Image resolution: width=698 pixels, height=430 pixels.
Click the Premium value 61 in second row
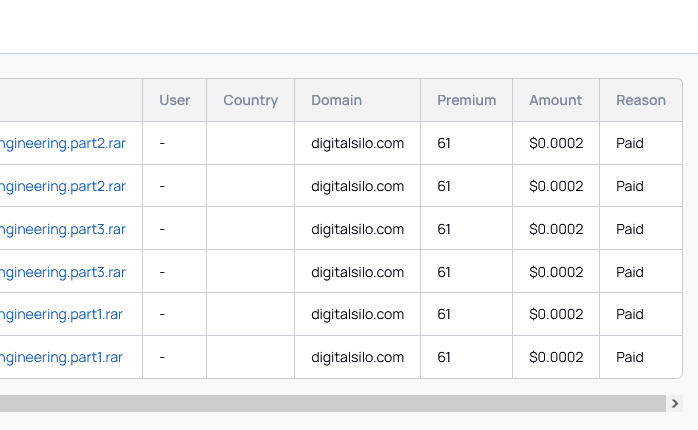coord(444,186)
